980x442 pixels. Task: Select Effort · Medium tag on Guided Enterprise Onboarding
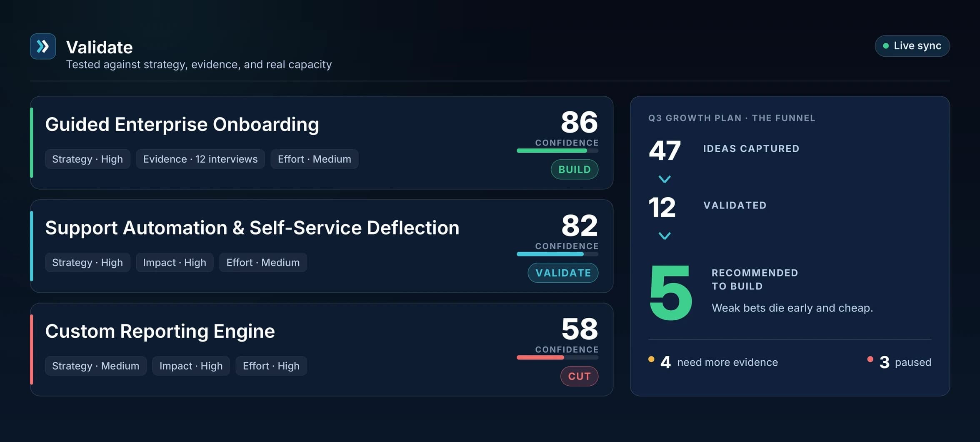315,159
